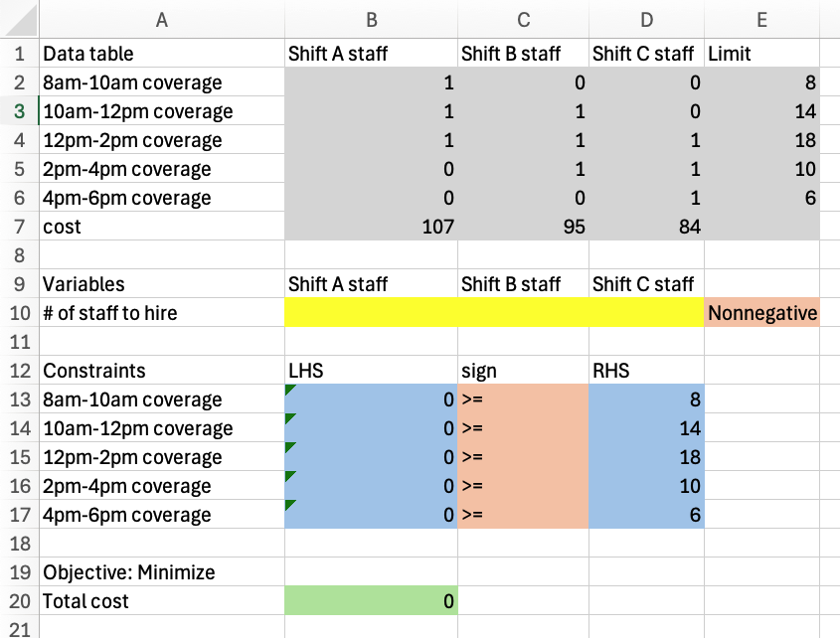Screen dimensions: 840x638
Task: Select the orange Nonnegative cell
Action: [762, 312]
